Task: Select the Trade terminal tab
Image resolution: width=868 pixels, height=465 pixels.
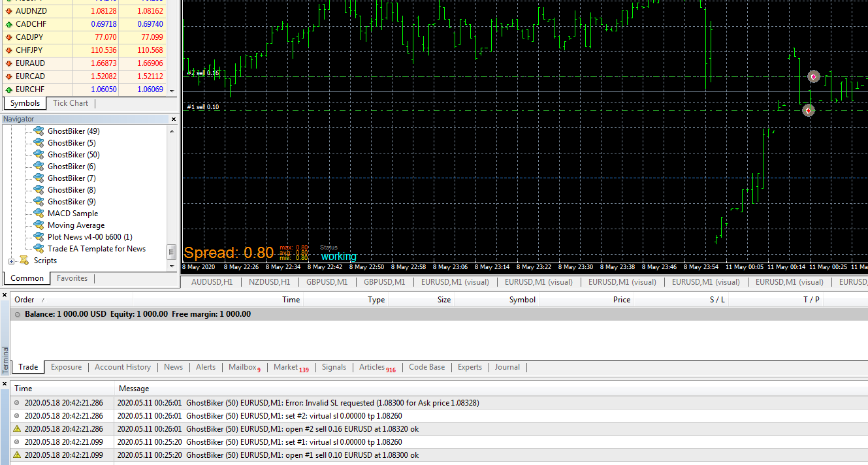Action: [28, 367]
